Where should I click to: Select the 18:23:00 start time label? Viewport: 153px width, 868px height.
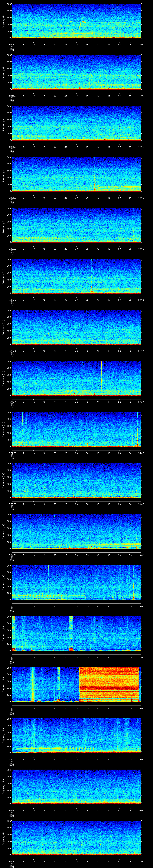click(x=12, y=504)
